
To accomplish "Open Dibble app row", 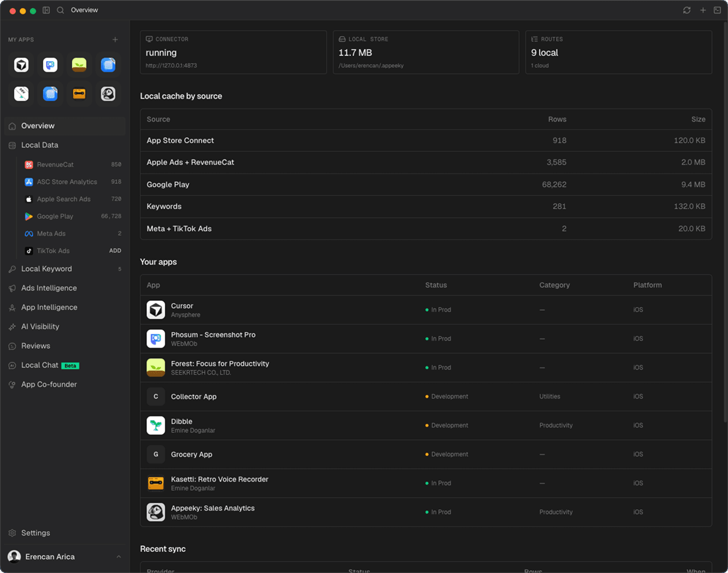I will pyautogui.click(x=426, y=426).
